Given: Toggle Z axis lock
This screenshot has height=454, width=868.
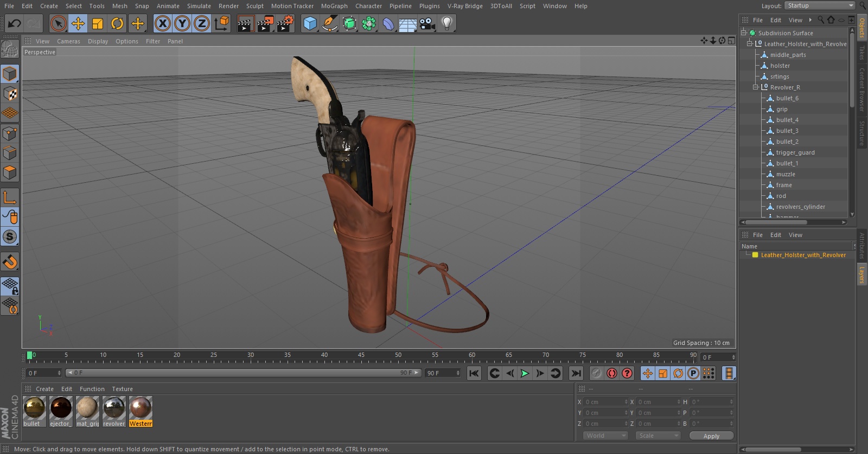Looking at the screenshot, I should click(202, 23).
